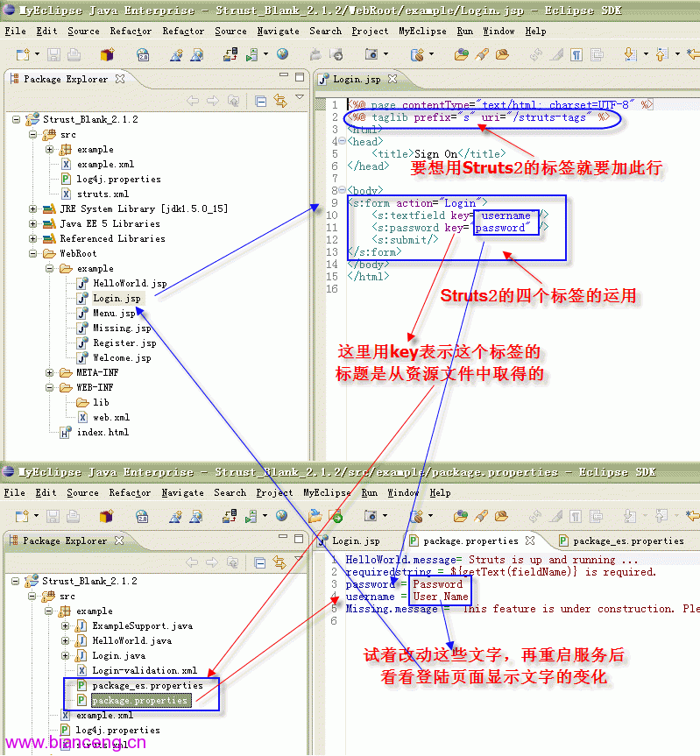Image resolution: width=700 pixels, height=756 pixels.
Task: Click the Print icon in bottom window toolbar
Action: click(x=73, y=516)
